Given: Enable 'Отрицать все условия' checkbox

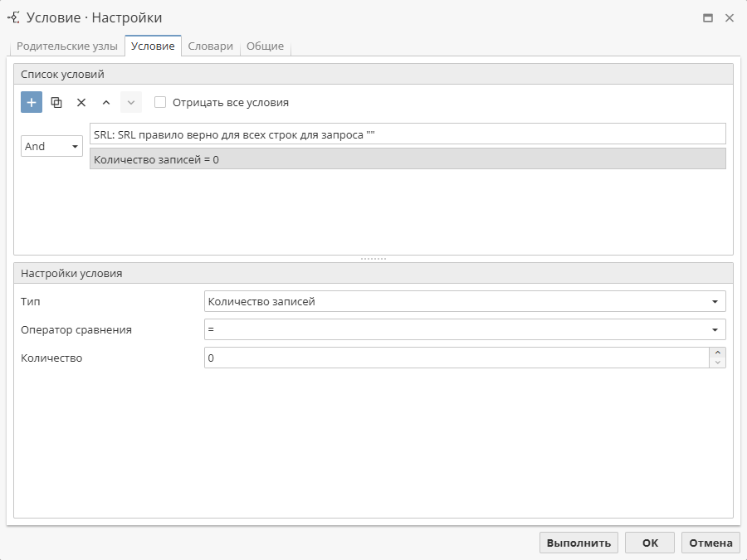Looking at the screenshot, I should pos(161,102).
